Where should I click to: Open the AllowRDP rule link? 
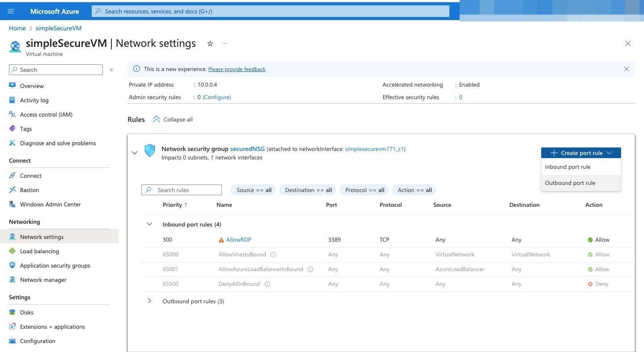click(238, 240)
